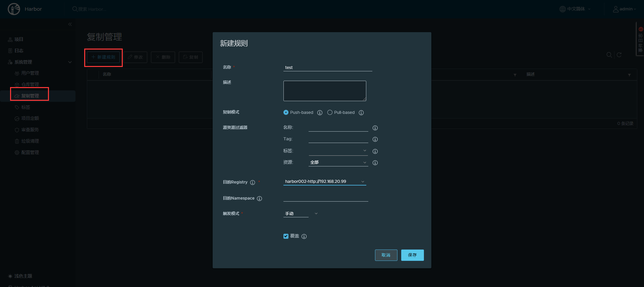Collapse the 系统管理 menu section

(x=70, y=62)
